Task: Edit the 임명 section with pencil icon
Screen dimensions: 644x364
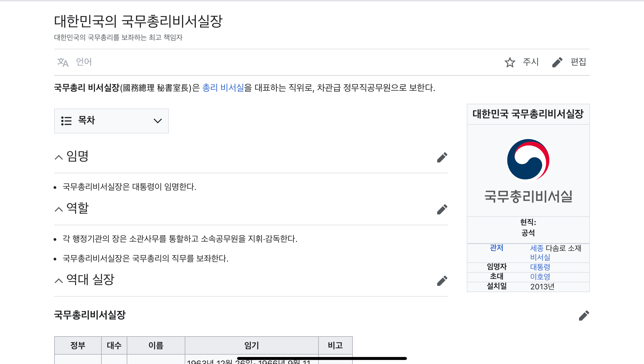Action: (442, 157)
